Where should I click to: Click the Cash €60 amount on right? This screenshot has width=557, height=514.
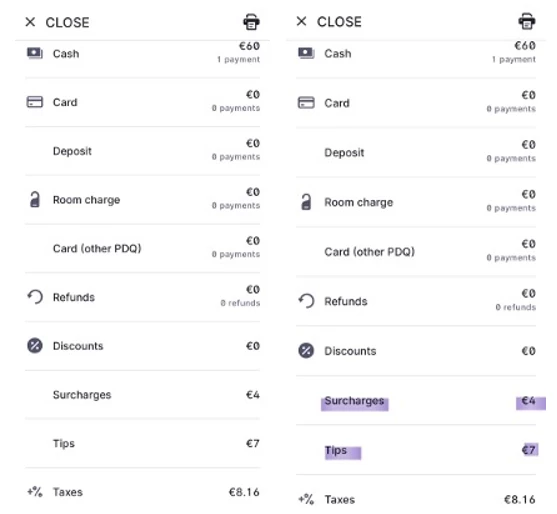click(525, 45)
